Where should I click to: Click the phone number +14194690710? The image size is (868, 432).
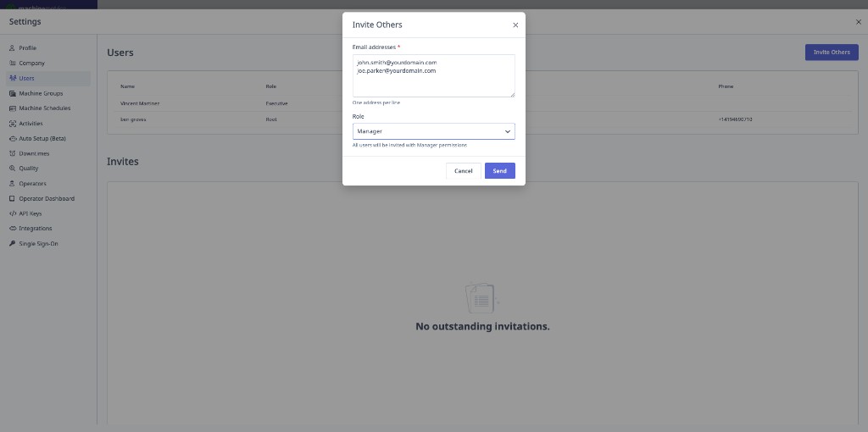click(x=735, y=119)
